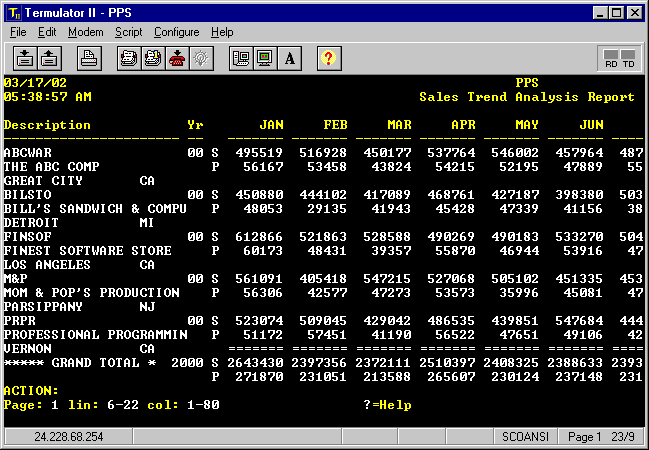This screenshot has width=649, height=450.
Task: Click the monitor screen colors icon
Action: 265,58
